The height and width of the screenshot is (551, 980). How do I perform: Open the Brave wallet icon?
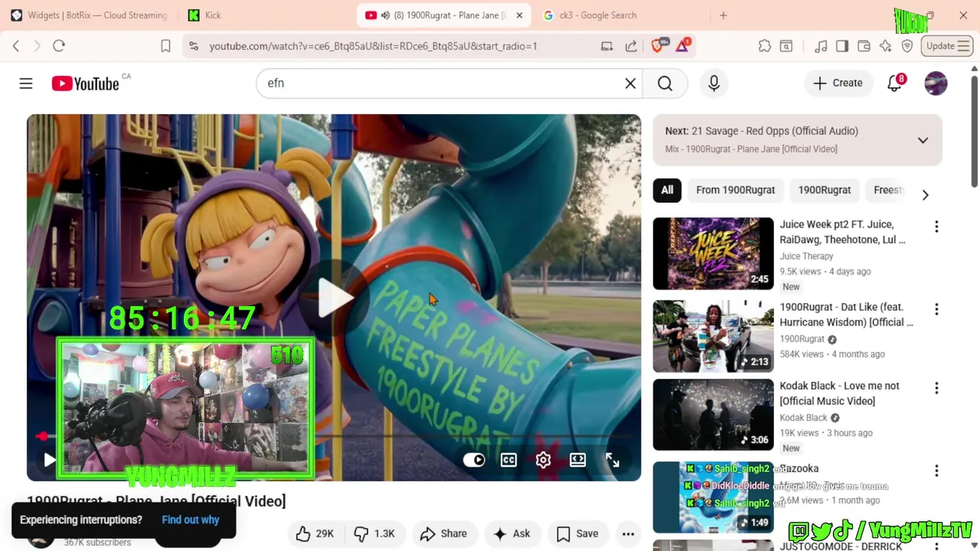[864, 46]
